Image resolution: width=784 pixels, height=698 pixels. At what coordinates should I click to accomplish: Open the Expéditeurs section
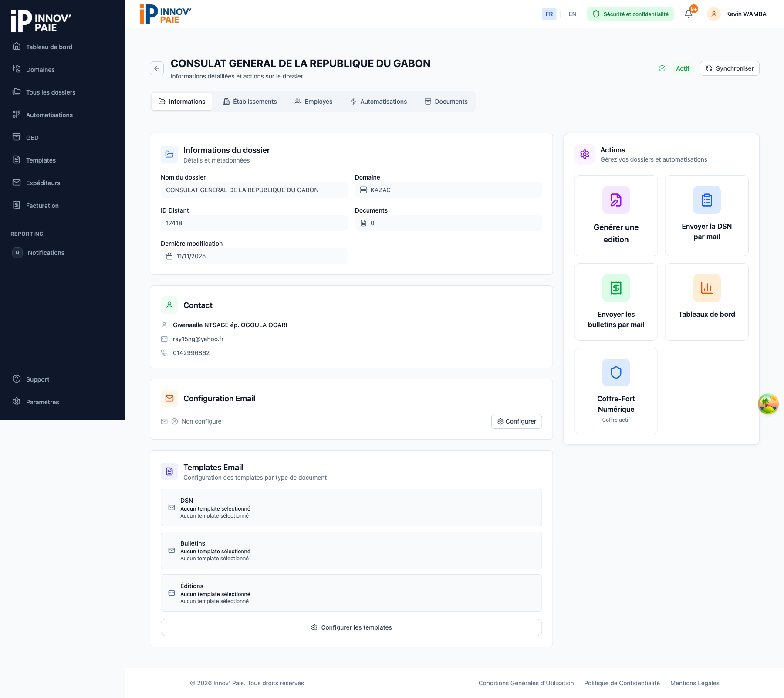click(43, 183)
